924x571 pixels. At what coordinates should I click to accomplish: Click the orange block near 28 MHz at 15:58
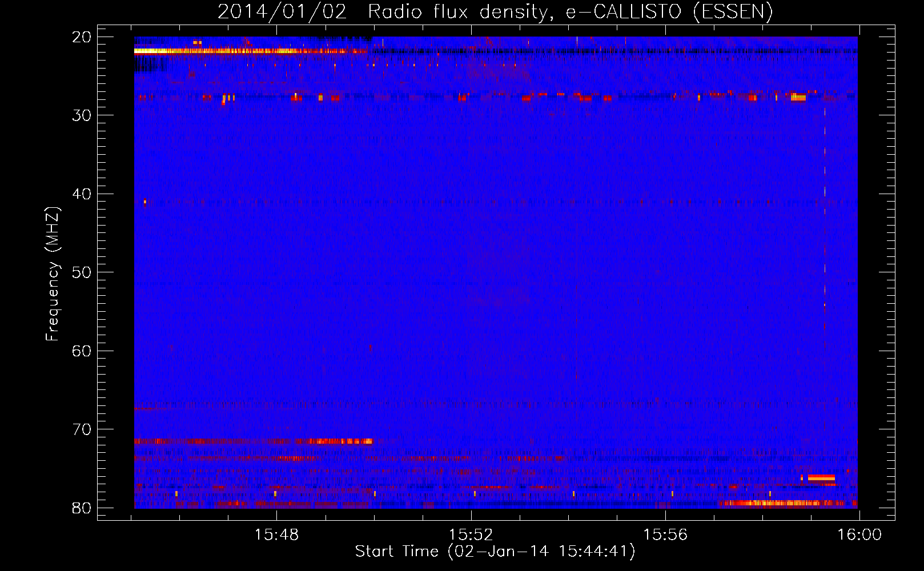pos(798,97)
